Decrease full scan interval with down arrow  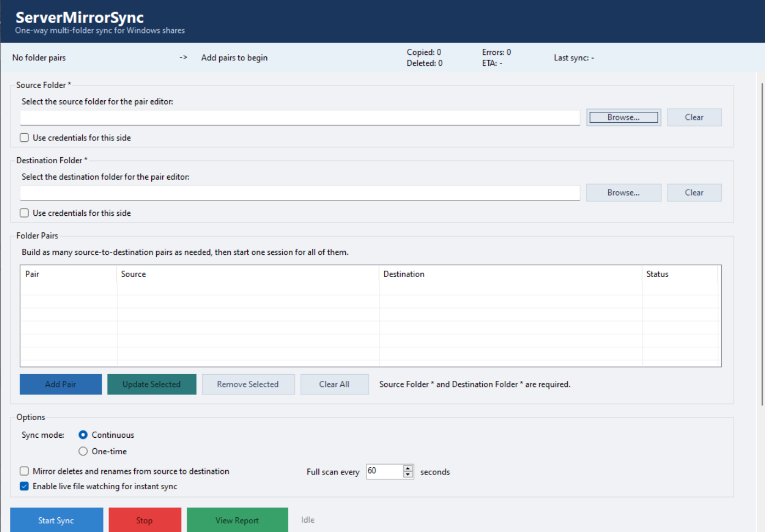(408, 475)
